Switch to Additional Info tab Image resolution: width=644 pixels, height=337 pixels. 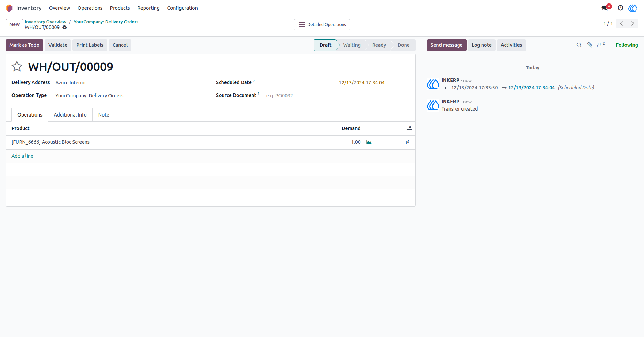pos(70,115)
